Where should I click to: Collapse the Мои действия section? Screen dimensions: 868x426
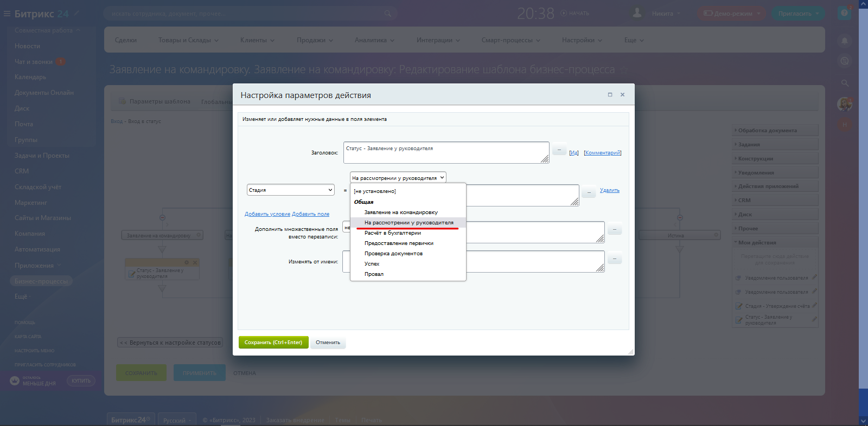point(775,243)
